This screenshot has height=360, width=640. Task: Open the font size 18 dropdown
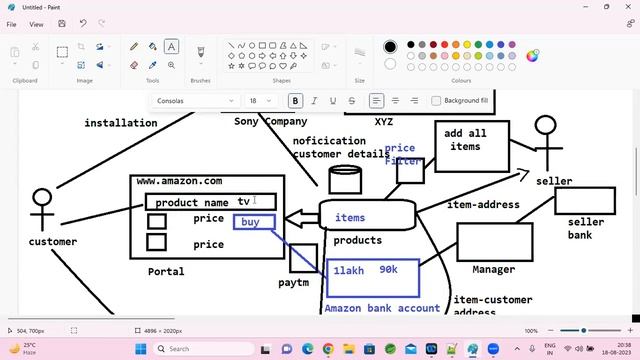260,100
